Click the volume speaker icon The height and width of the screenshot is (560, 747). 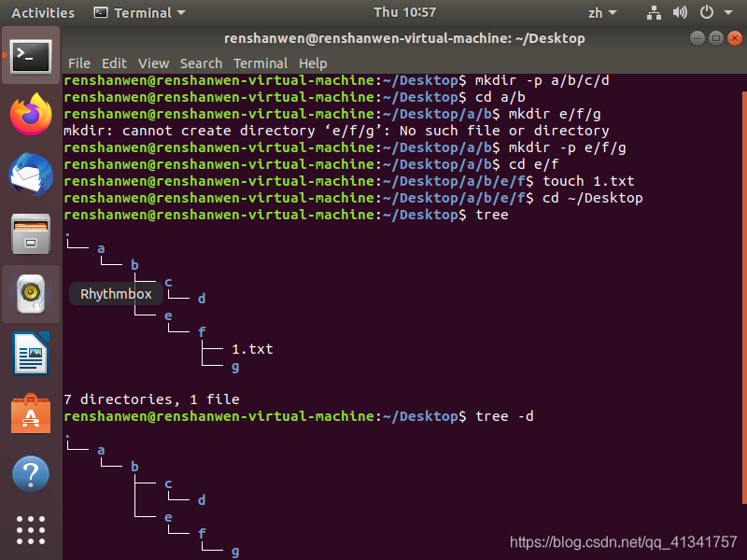click(x=680, y=12)
